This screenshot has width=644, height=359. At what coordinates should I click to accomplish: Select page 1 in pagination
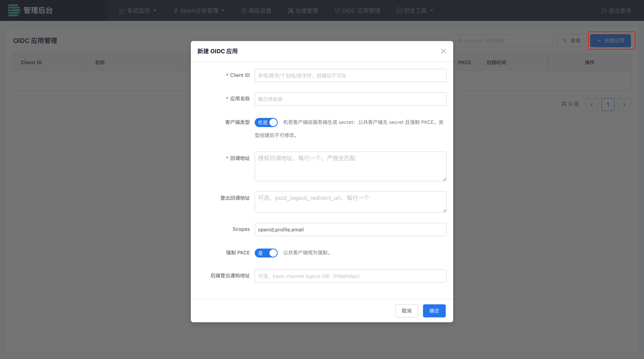[608, 104]
